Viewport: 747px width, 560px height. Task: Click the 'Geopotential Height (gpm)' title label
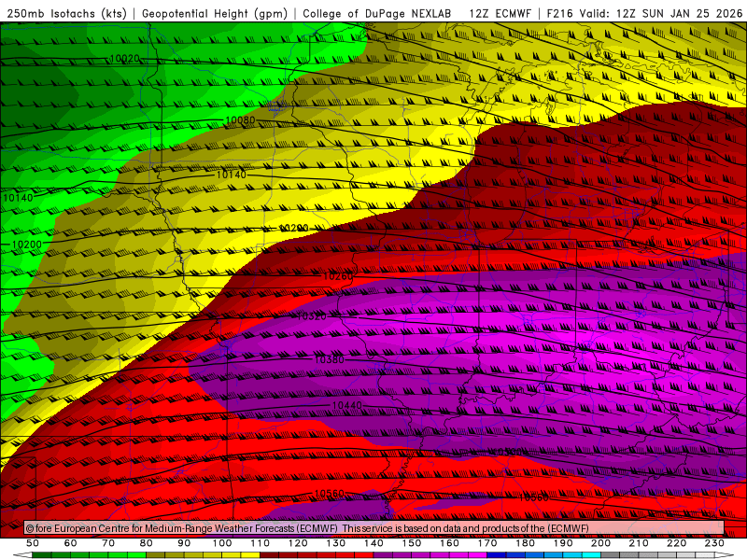click(x=215, y=13)
